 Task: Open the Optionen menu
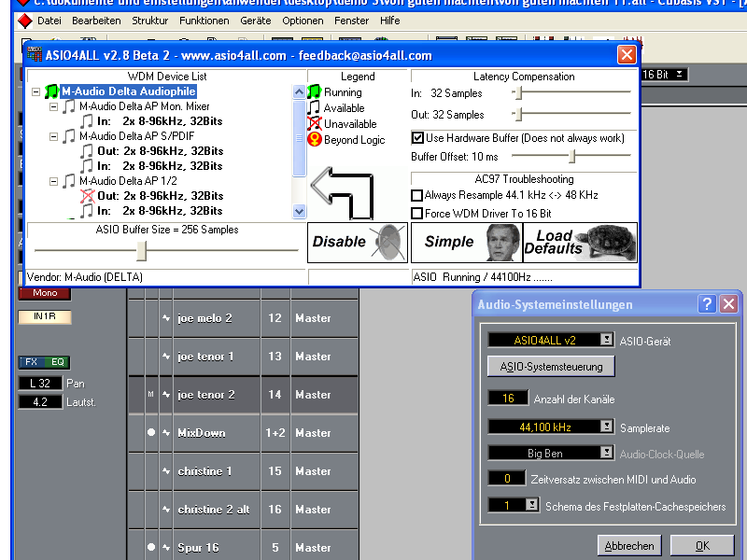[303, 21]
